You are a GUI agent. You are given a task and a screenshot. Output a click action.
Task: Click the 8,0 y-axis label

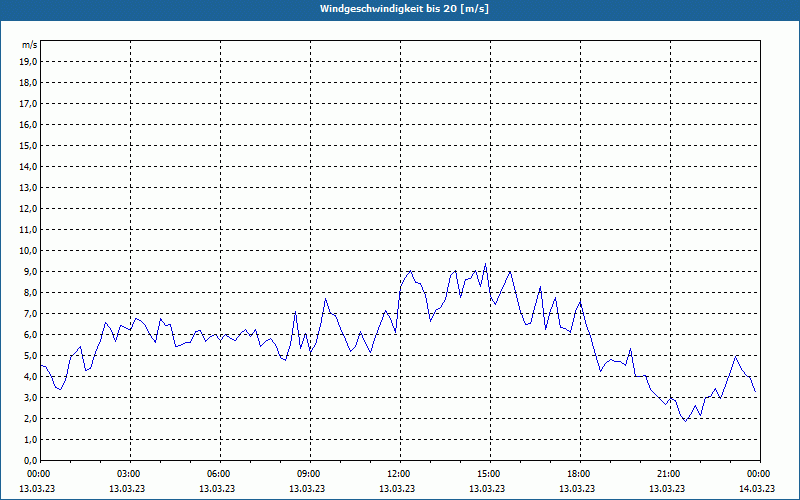point(31,292)
